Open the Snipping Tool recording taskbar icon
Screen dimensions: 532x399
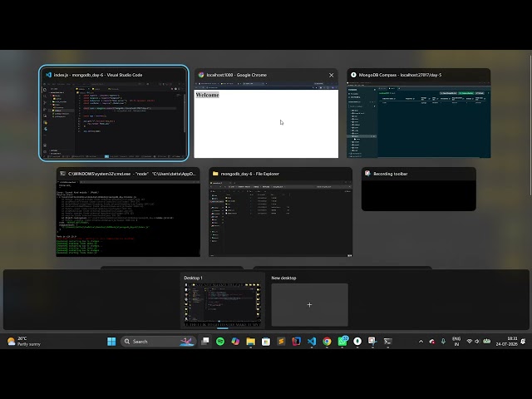372,342
